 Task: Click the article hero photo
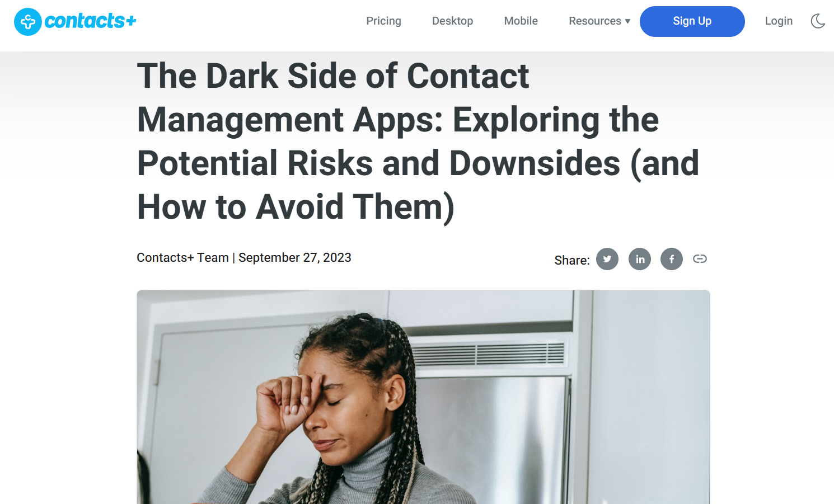pos(423,397)
